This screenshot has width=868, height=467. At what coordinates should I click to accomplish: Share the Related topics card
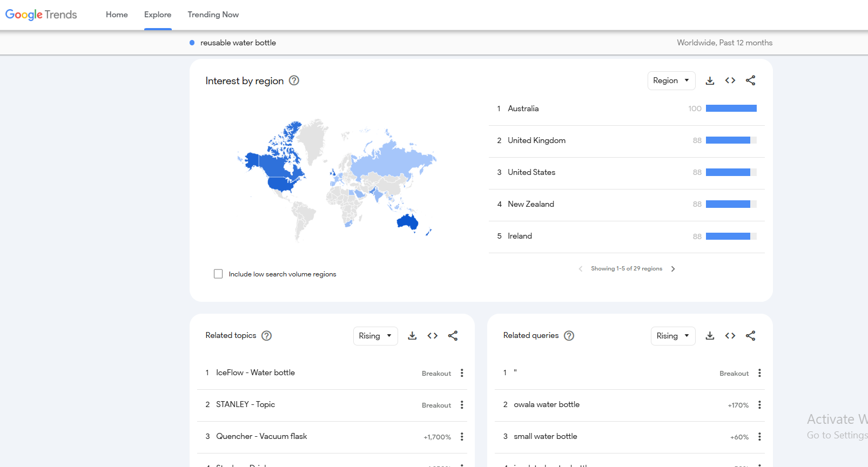click(453, 336)
